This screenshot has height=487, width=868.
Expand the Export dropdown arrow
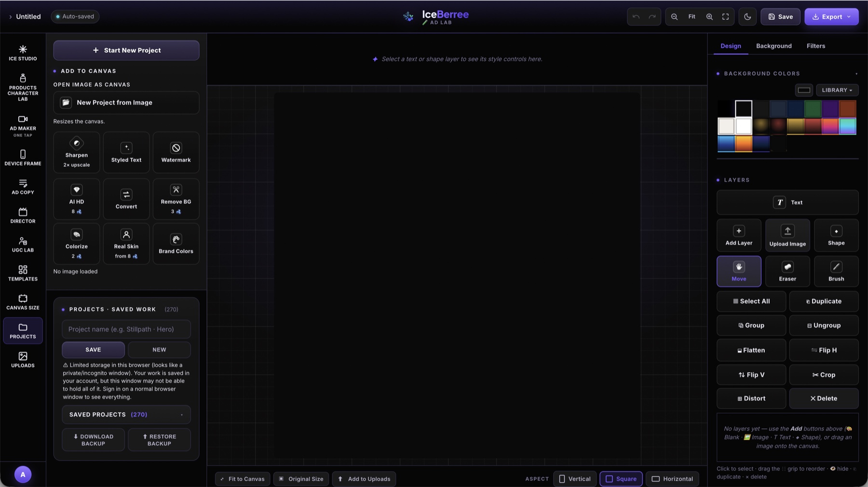click(x=849, y=16)
